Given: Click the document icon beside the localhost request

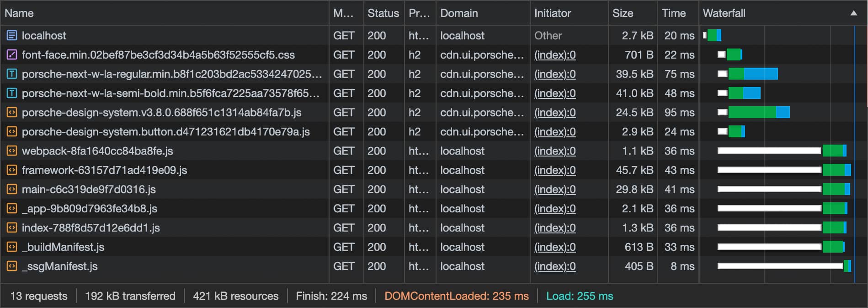Looking at the screenshot, I should 11,35.
